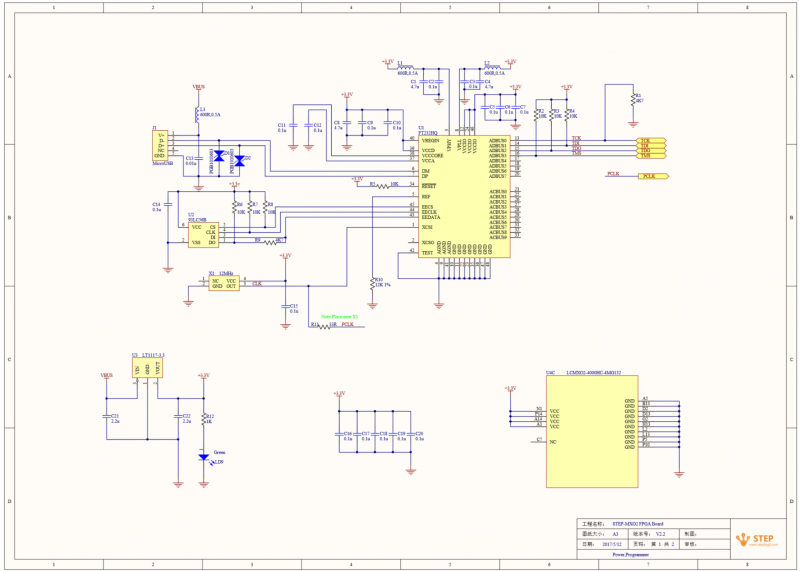Click the green LED LD9 symbol
Screen dimensions: 800x571
(204, 457)
